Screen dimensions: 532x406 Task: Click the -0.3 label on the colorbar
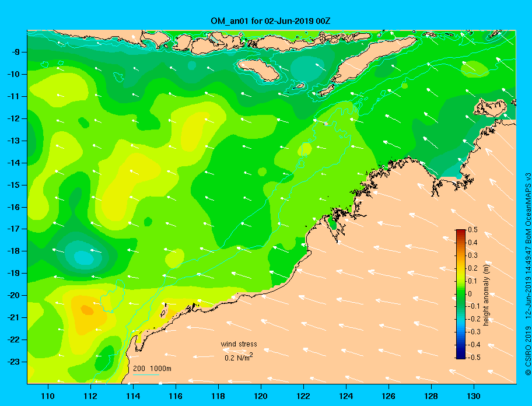tap(473, 332)
